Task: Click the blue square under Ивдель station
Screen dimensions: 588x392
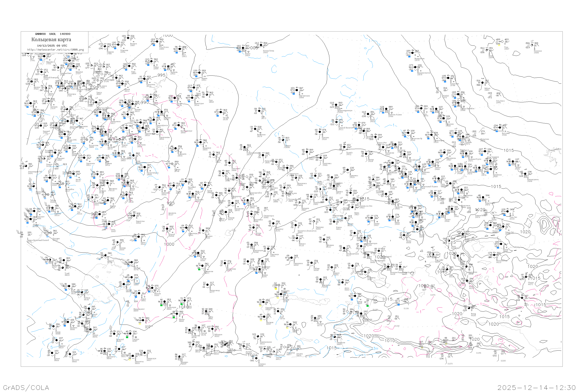Action: point(196,76)
